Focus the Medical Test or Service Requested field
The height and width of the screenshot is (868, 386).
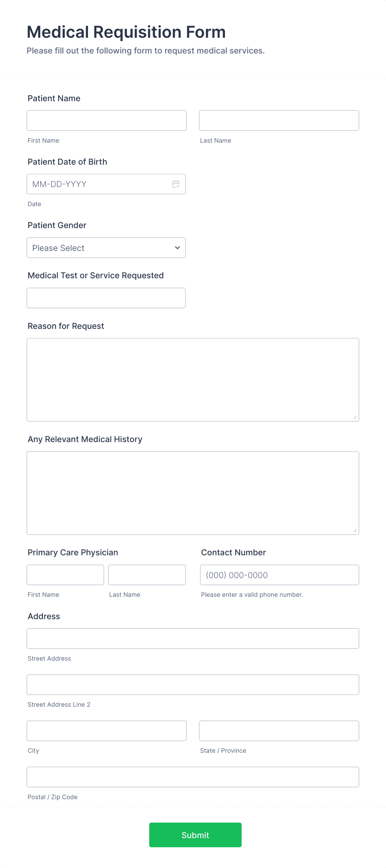point(106,298)
